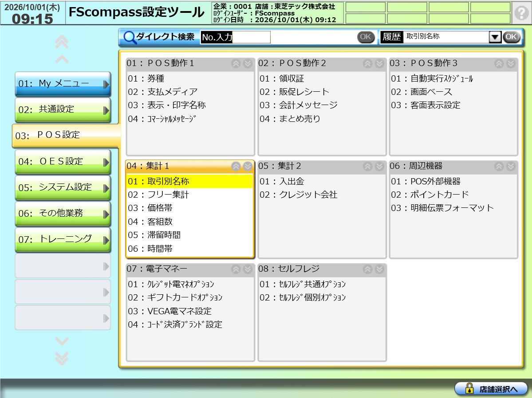
Task: Click scroll-down icon in POS動作2 panel
Action: pos(380,63)
